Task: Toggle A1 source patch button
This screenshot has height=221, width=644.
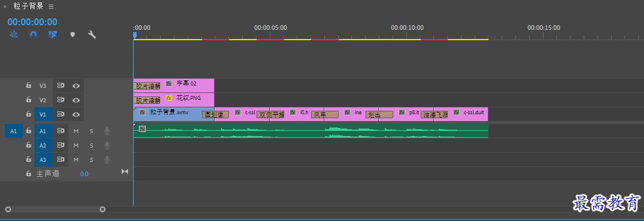Action: pos(14,131)
